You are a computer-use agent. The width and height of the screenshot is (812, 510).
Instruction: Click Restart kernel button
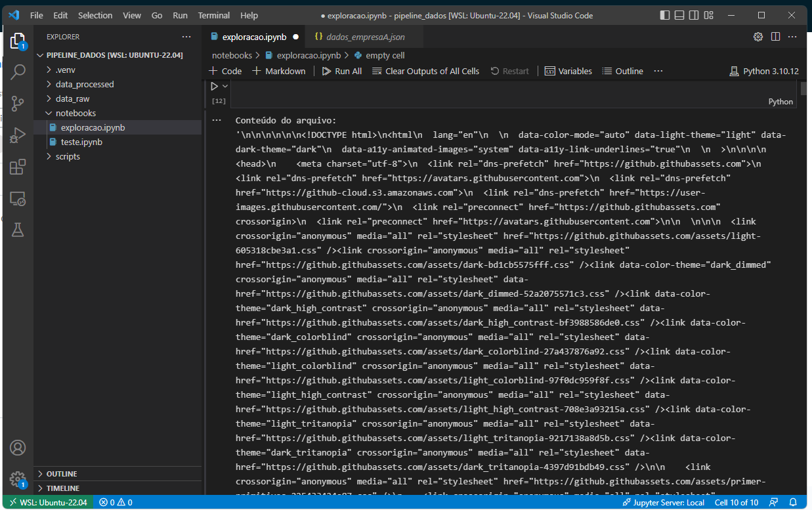(509, 71)
